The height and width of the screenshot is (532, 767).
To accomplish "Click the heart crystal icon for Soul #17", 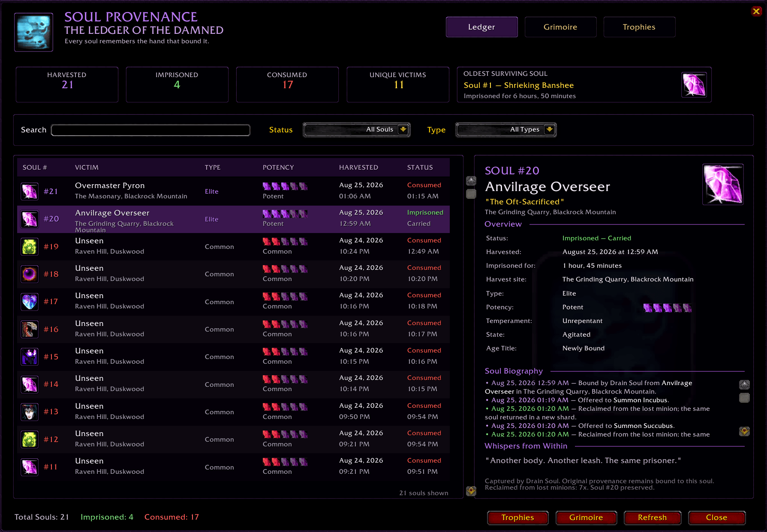I will [30, 302].
